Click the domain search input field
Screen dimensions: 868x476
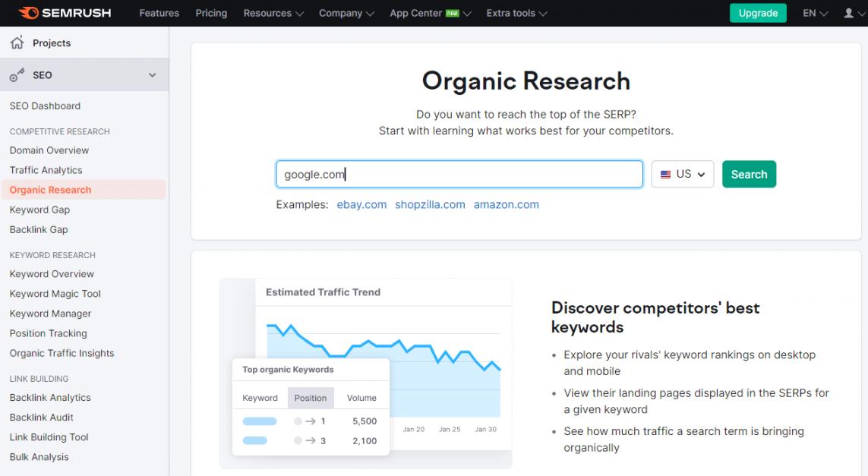pyautogui.click(x=459, y=175)
